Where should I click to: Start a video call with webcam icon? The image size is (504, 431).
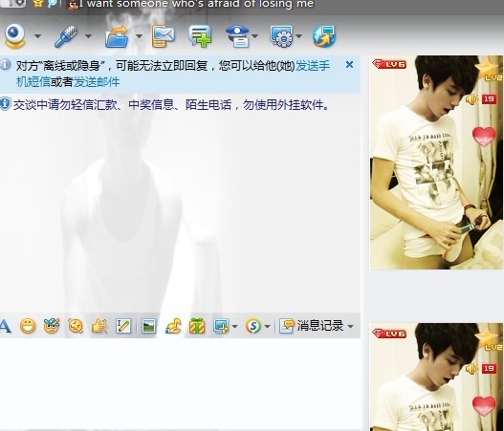point(14,36)
